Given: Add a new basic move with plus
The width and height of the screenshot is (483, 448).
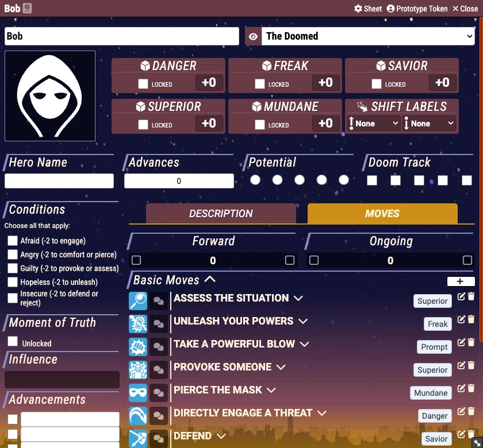Looking at the screenshot, I should click(x=461, y=281).
